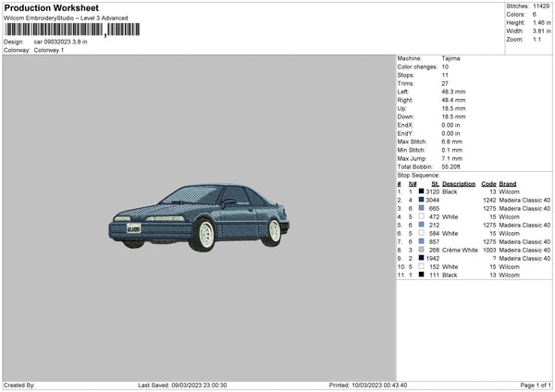Click the black swatch in stop 11
This screenshot has width=555, height=392.
[422, 275]
